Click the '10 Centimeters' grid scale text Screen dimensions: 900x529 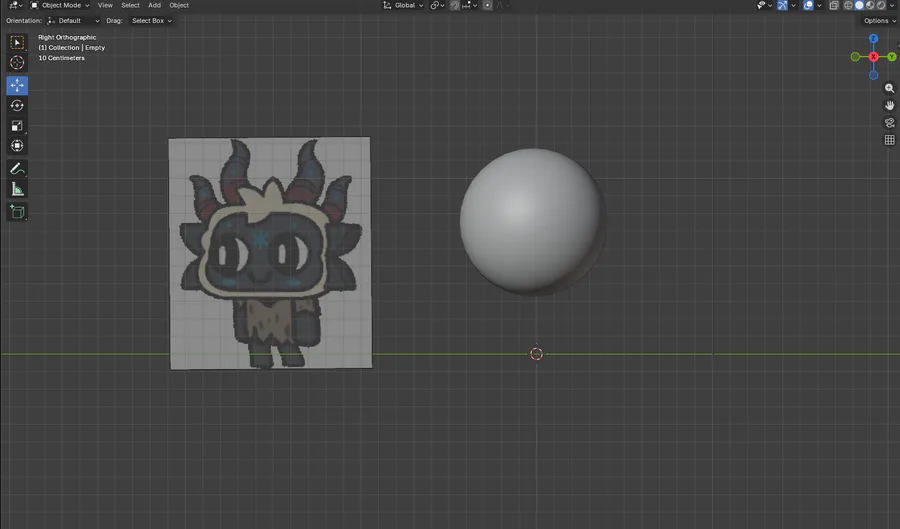coord(61,58)
